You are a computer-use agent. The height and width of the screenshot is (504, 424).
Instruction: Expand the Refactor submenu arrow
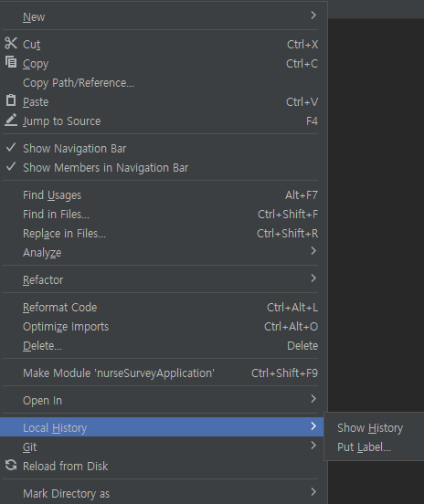(313, 278)
